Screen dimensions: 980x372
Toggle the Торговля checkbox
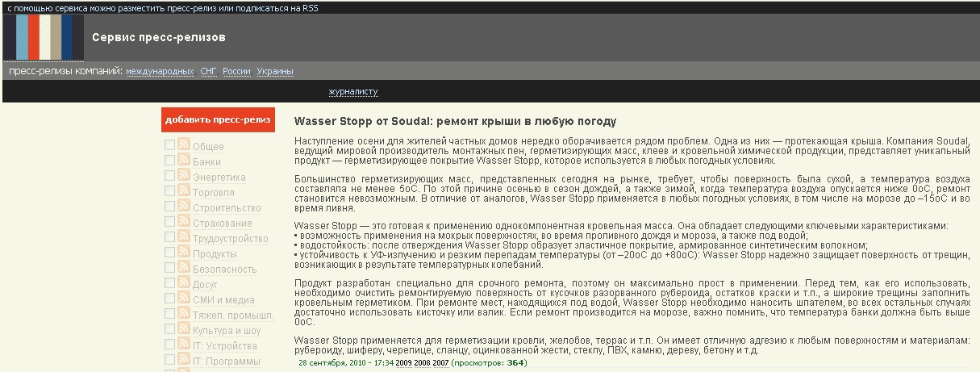click(x=170, y=191)
